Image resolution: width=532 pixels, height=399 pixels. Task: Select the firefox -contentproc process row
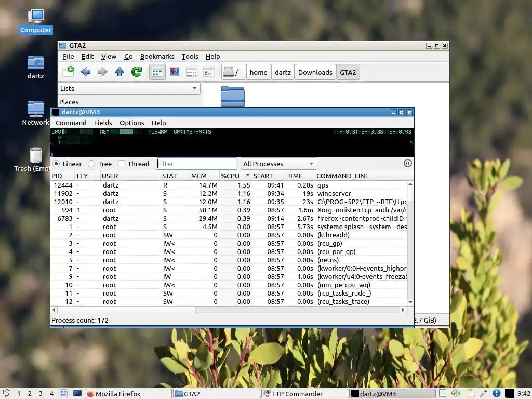pyautogui.click(x=229, y=219)
